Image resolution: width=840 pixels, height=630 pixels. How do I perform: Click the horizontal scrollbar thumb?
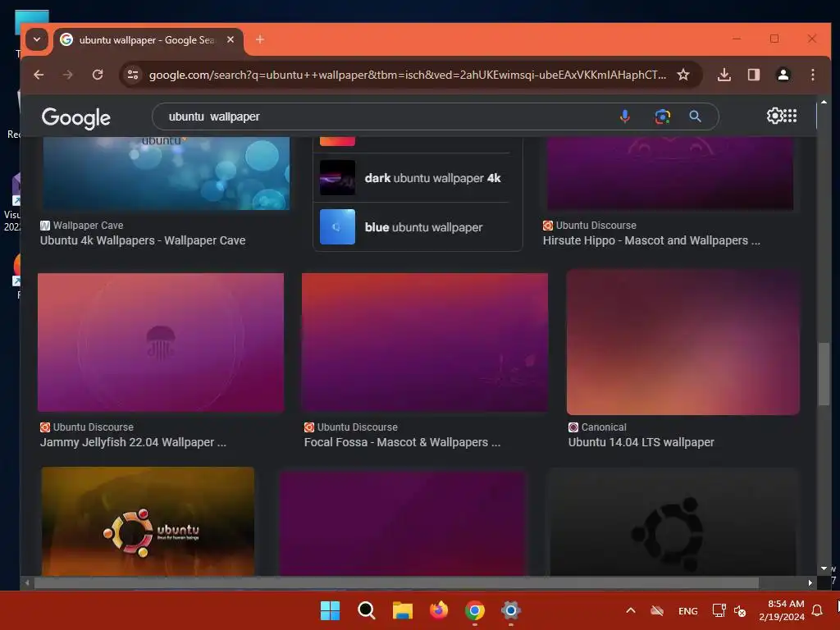click(396, 582)
